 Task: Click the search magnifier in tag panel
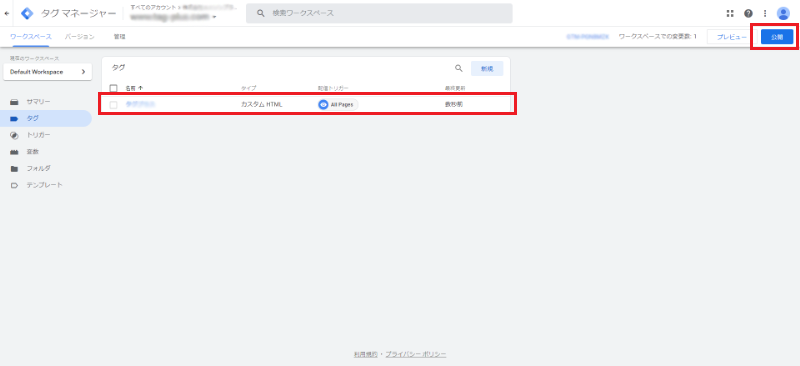pos(459,68)
